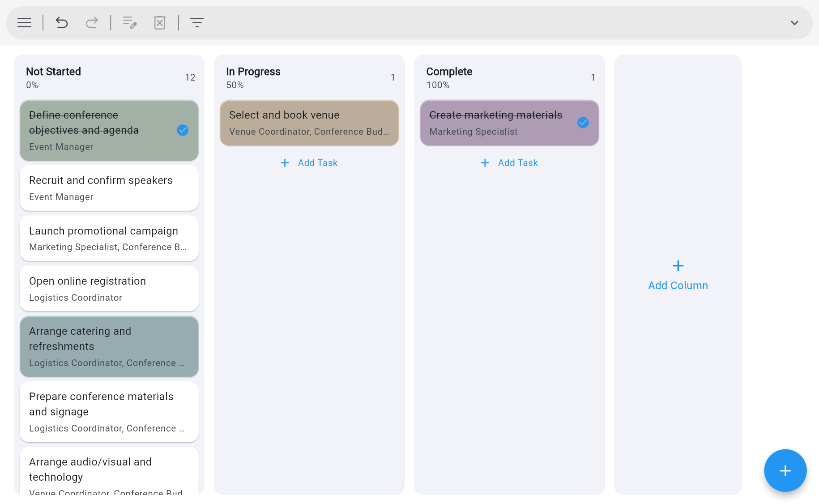Redo the last action
The width and height of the screenshot is (819, 504).
tap(92, 22)
